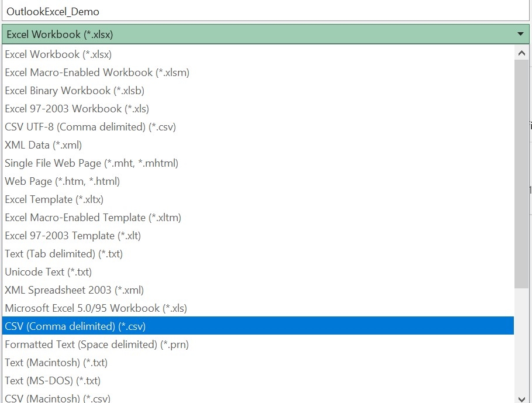532x403 pixels.
Task: Select Excel 97-2003 Workbook format
Action: point(76,108)
